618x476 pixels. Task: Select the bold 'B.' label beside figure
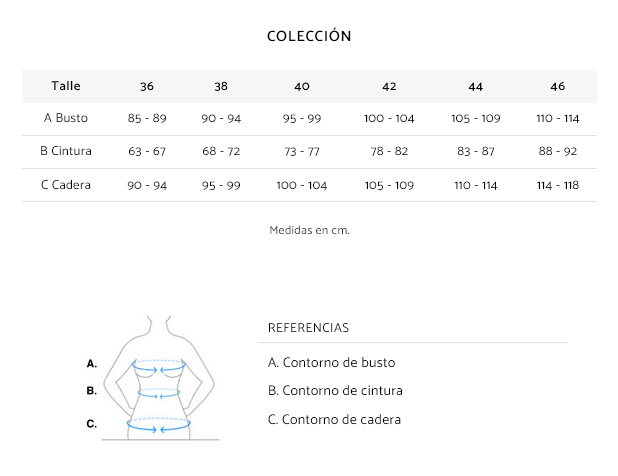[x=92, y=391]
